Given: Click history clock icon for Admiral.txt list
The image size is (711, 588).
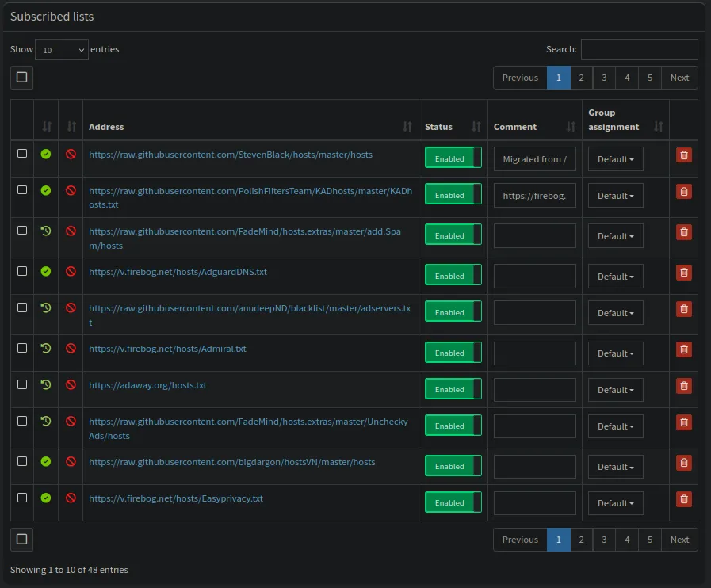Looking at the screenshot, I should click(x=46, y=348).
